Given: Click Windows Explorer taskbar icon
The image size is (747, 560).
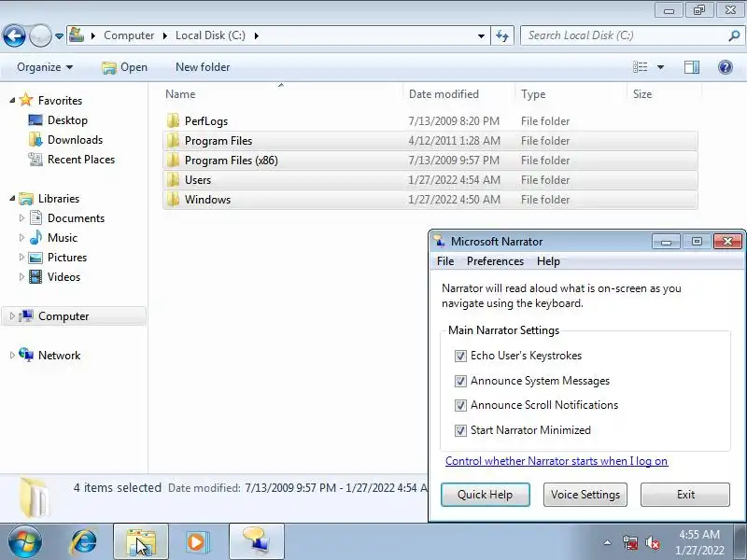Looking at the screenshot, I should [141, 541].
